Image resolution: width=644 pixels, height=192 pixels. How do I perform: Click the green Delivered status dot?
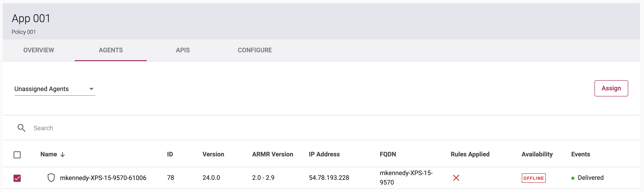(573, 178)
